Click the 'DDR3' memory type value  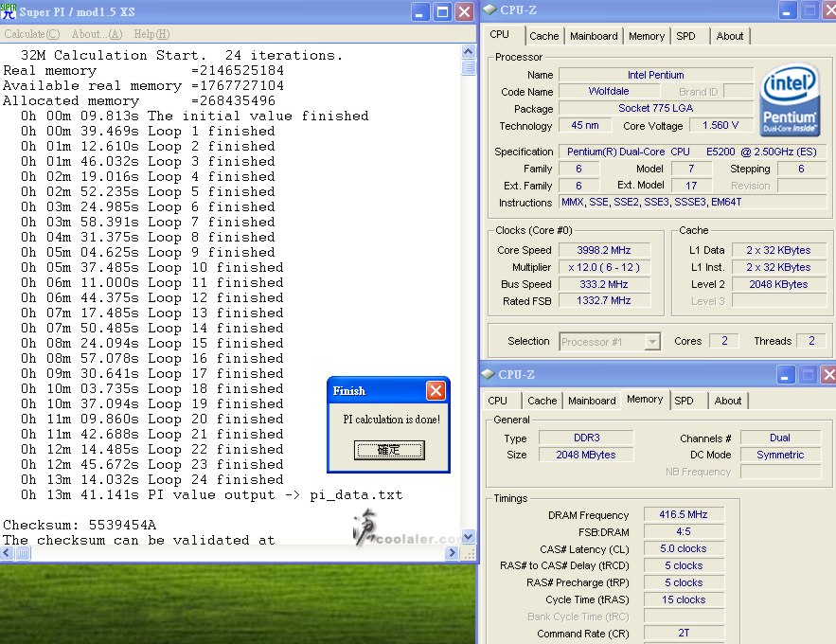pyautogui.click(x=586, y=438)
